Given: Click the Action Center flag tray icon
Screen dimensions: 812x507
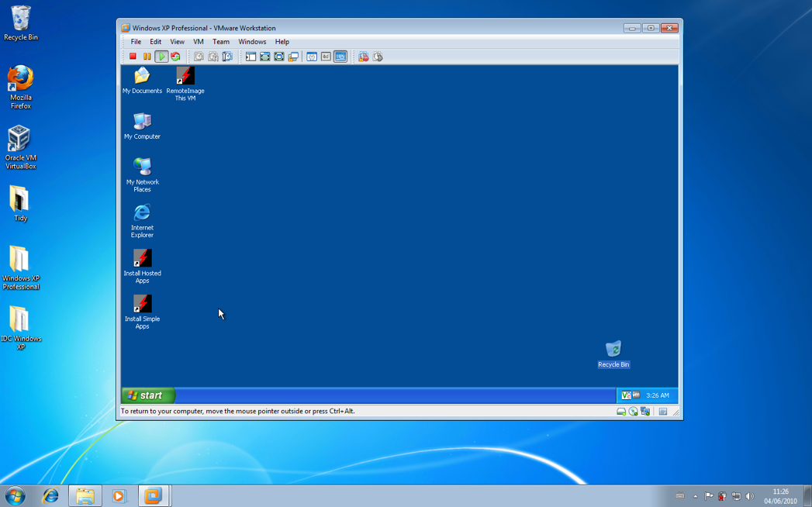Looking at the screenshot, I should click(709, 496).
